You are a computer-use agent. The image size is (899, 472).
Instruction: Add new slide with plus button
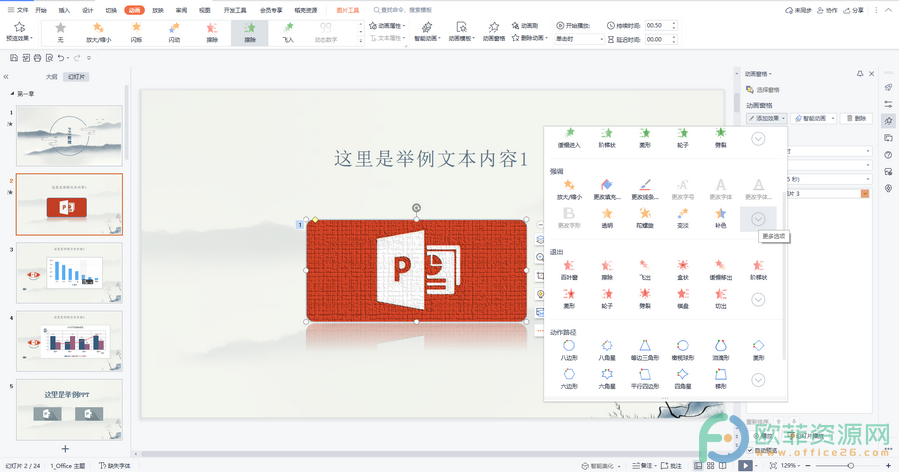click(x=65, y=448)
